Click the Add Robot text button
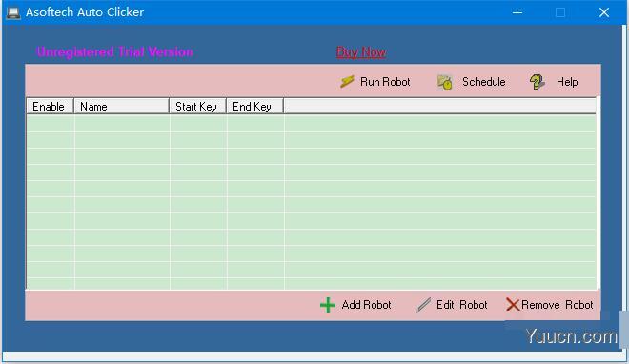Screen dimensions: 629x364 [x=366, y=305]
